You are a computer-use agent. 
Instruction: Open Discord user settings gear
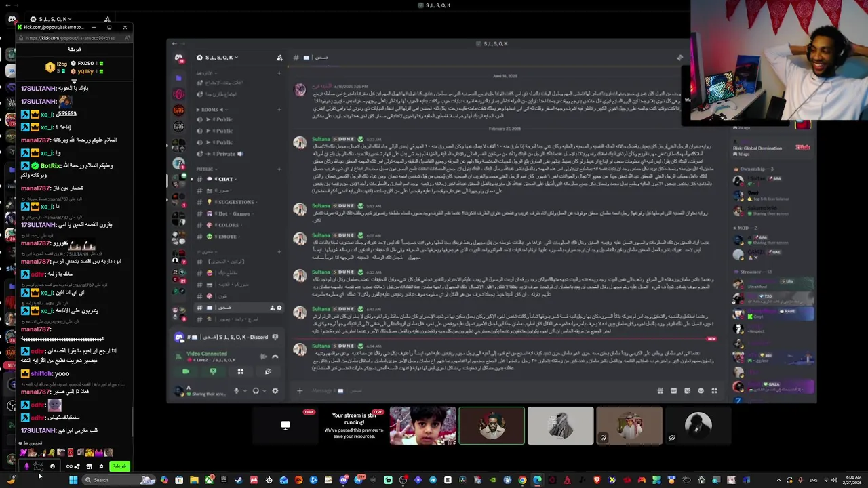pyautogui.click(x=275, y=391)
